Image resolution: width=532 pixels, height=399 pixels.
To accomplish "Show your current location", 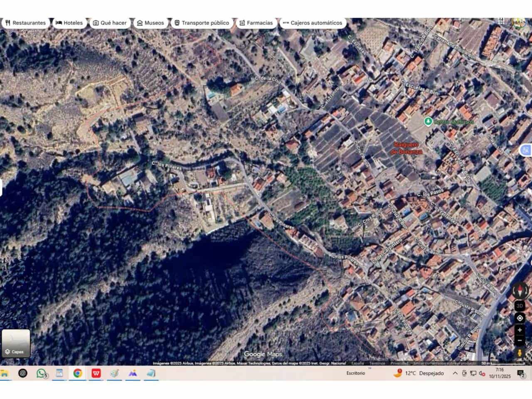I will pos(520,318).
